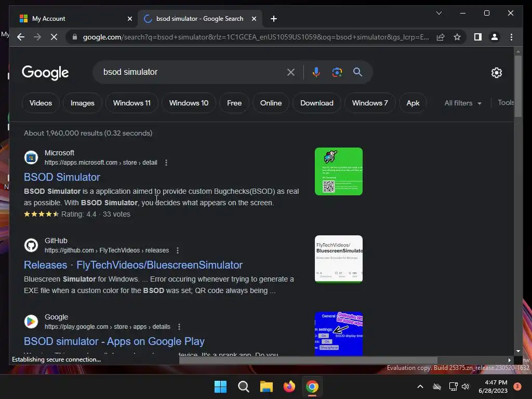Apply the Windows 11 filter chip
532x399 pixels.
tap(131, 103)
